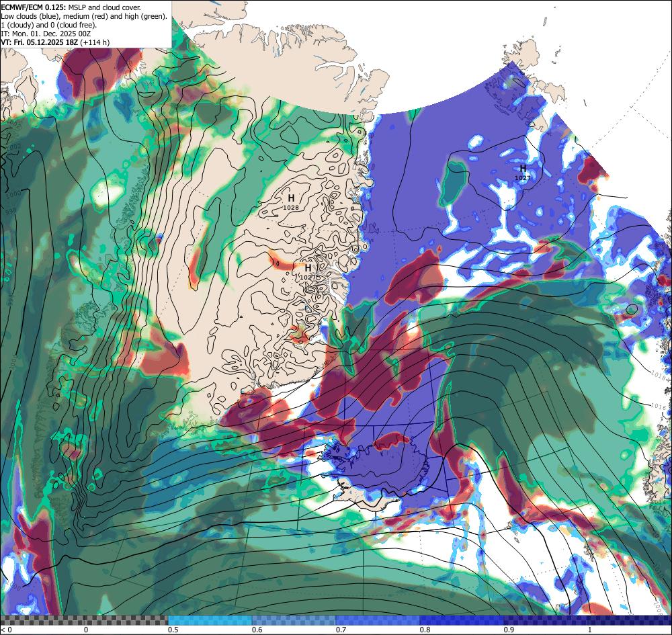The height and width of the screenshot is (635, 672).
Task: Click the 'IT: Mon. 01. Dec. 2025 00Z' line
Action: tap(46, 34)
